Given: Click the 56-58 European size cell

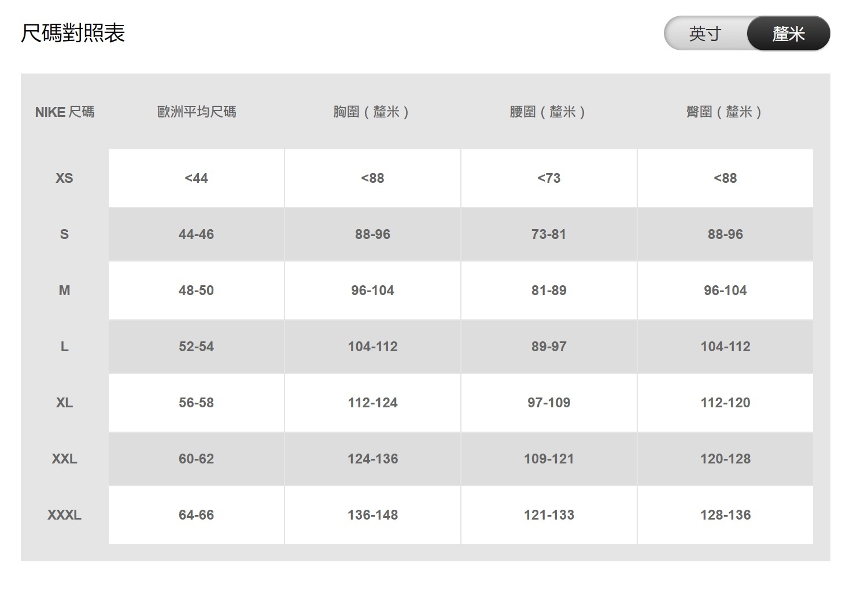Looking at the screenshot, I should (x=197, y=403).
